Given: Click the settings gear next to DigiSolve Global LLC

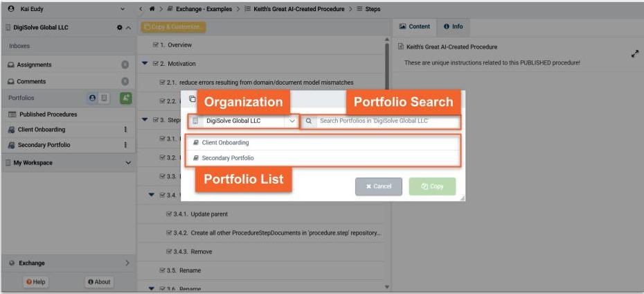Looking at the screenshot, I should (x=120, y=28).
